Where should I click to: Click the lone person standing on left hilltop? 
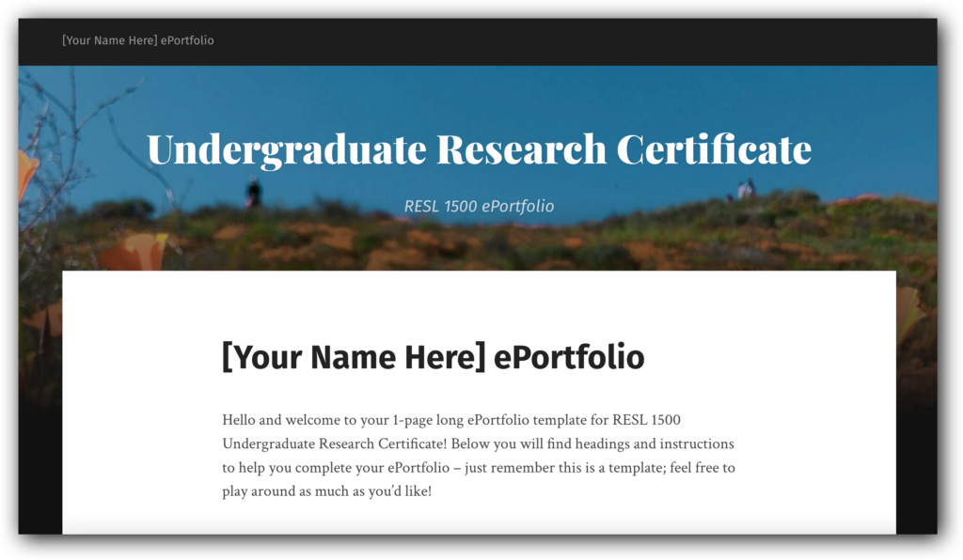tap(253, 192)
